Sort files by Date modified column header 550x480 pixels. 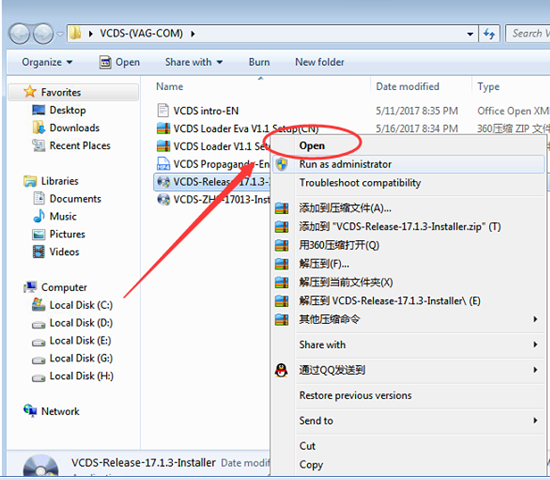pyautogui.click(x=407, y=86)
